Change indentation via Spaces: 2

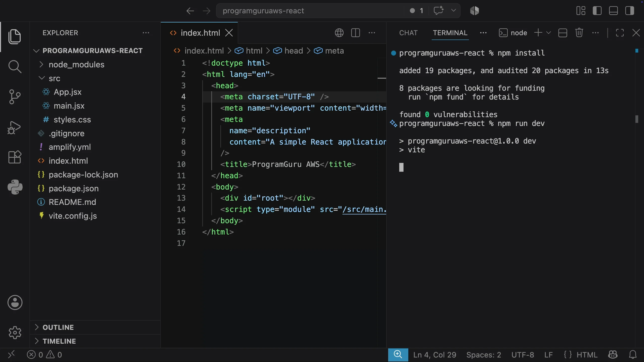pos(484,355)
